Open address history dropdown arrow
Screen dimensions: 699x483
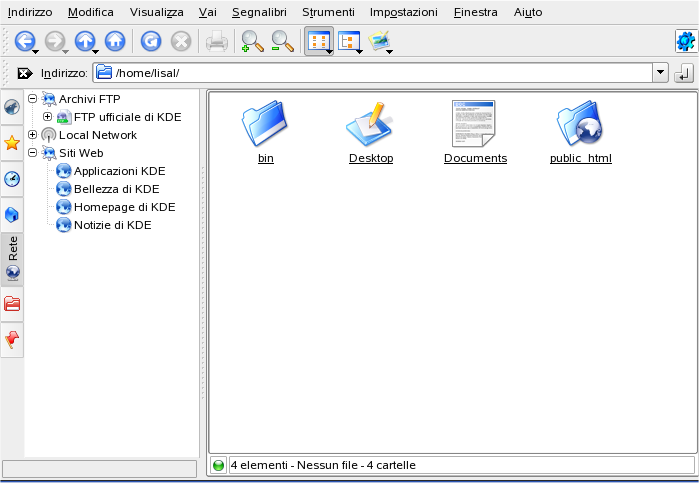661,73
